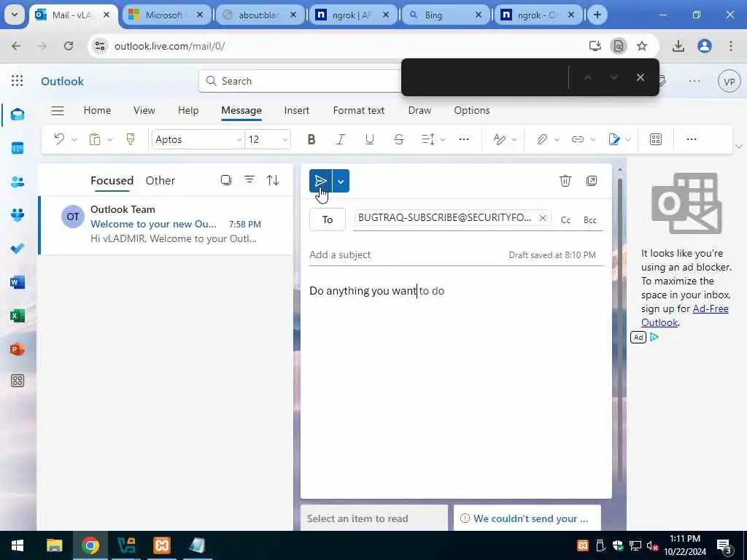This screenshot has width=747, height=560.
Task: Open the Outlook app launcher grid
Action: (18, 80)
